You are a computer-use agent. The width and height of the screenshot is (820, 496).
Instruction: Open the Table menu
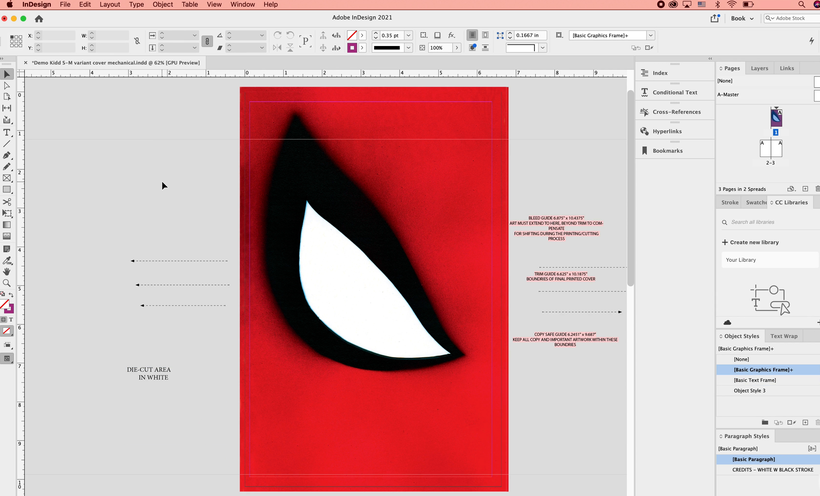(190, 4)
